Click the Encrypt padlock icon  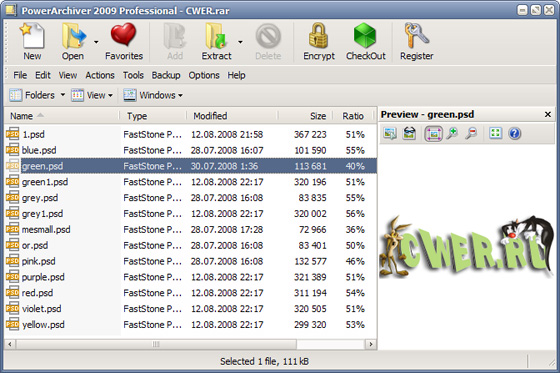coord(318,36)
